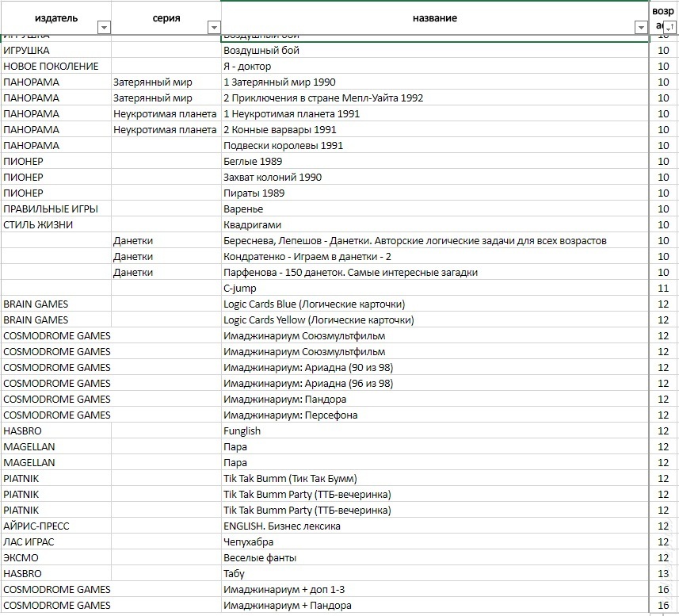The image size is (679, 616).
Task: Select the серия column header
Action: [x=166, y=17]
